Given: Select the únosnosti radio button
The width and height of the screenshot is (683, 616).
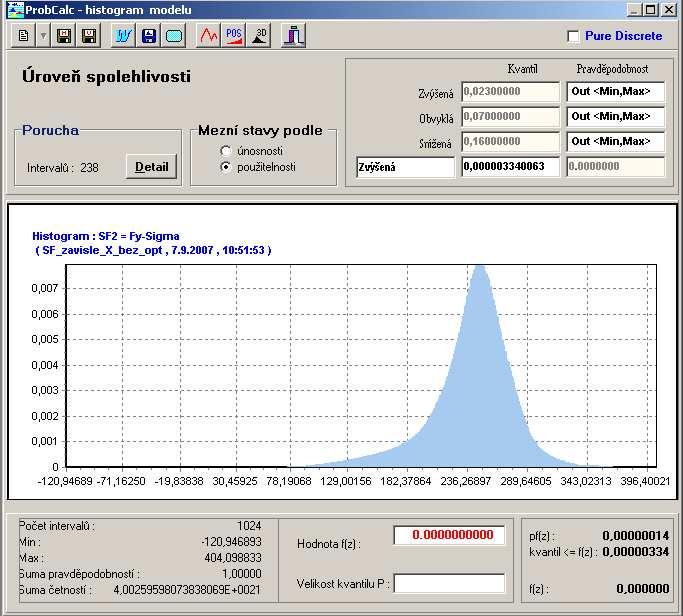Looking at the screenshot, I should click(x=226, y=151).
